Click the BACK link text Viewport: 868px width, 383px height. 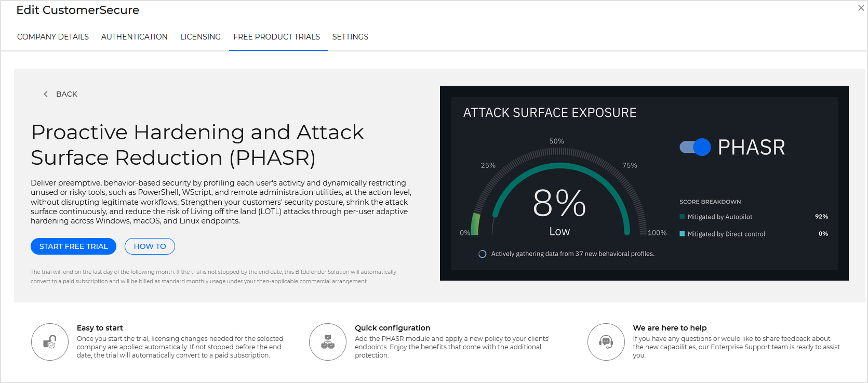tap(66, 94)
